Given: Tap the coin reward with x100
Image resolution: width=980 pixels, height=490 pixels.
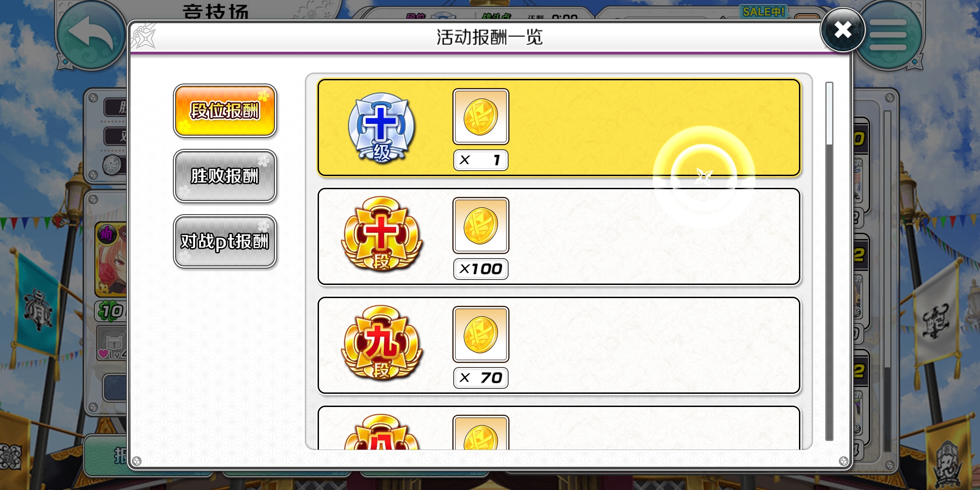Looking at the screenshot, I should pos(481,226).
